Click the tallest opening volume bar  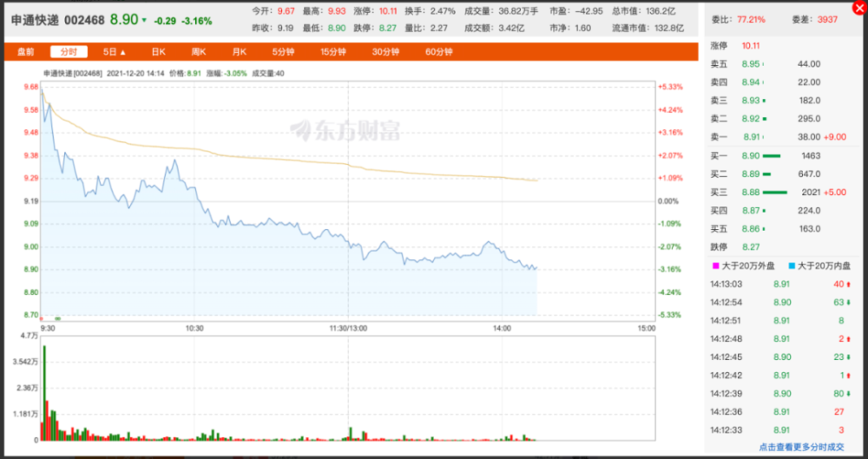pos(44,392)
